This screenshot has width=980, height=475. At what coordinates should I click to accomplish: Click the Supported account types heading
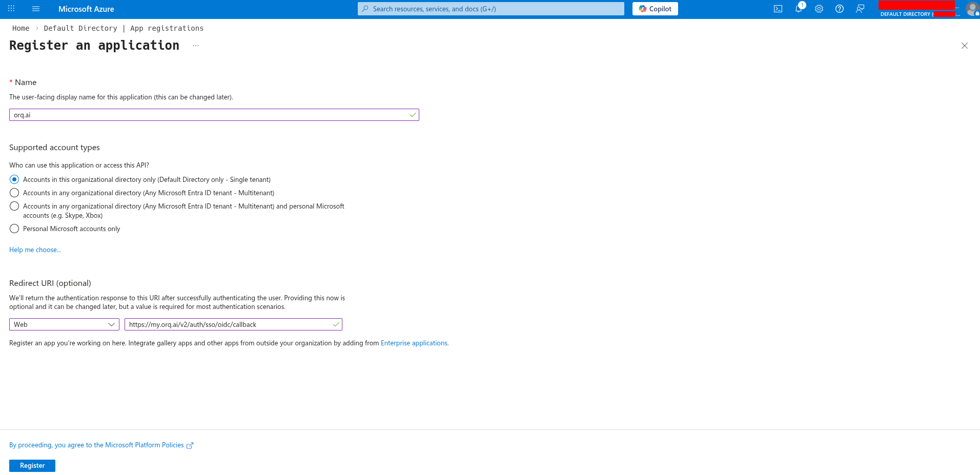pos(54,148)
